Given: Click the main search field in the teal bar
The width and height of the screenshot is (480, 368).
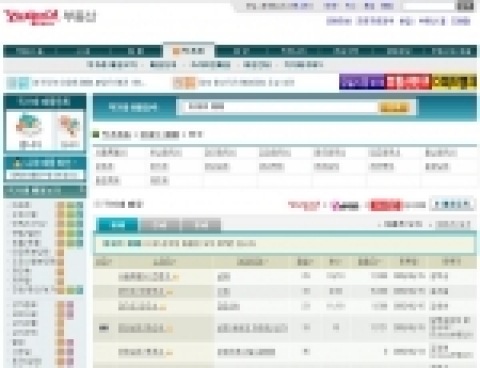Looking at the screenshot, I should pos(280,107).
